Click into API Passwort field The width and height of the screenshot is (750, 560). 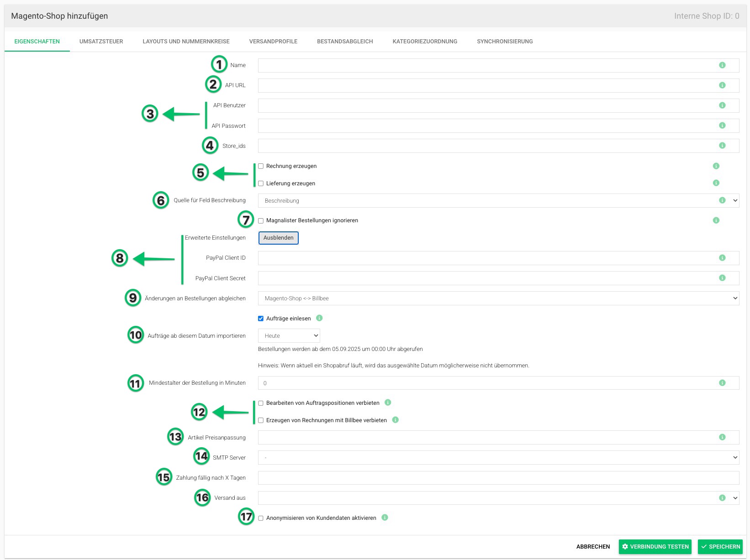pos(498,126)
